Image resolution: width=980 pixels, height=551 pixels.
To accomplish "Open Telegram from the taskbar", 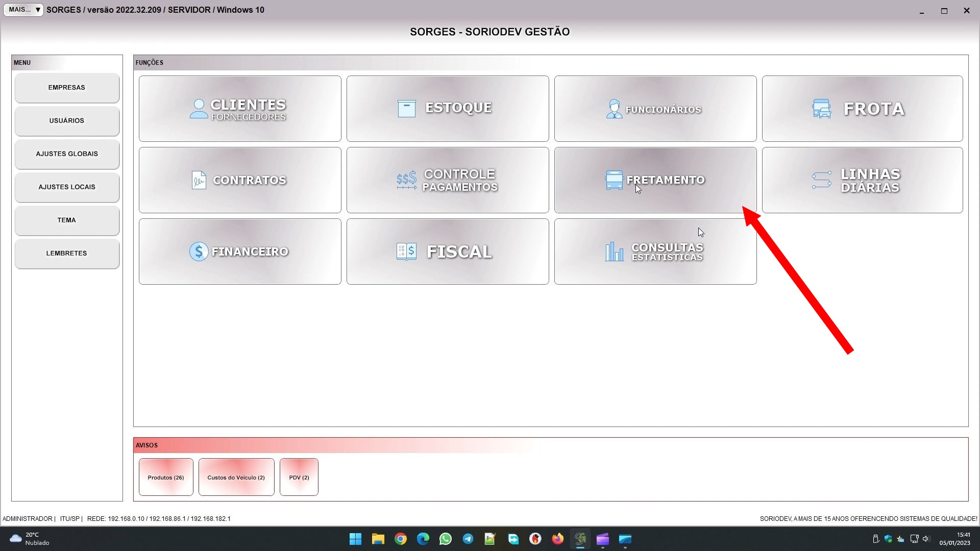I will (468, 539).
